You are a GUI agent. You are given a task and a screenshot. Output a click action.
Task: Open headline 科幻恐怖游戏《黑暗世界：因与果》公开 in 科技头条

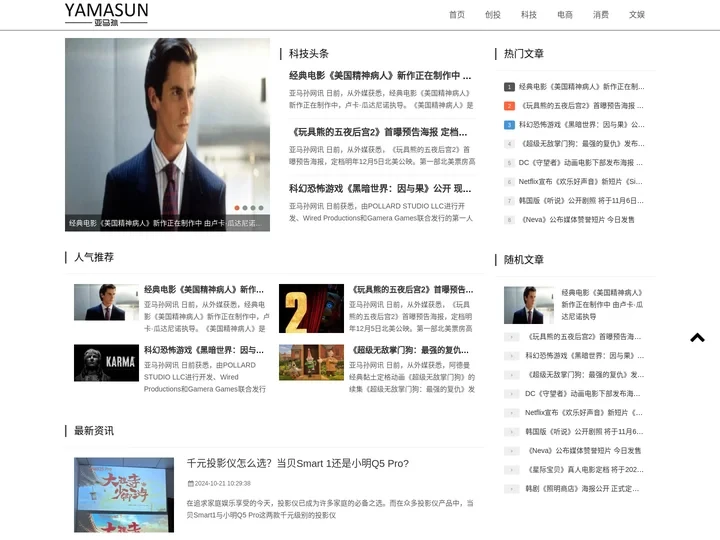pos(380,189)
